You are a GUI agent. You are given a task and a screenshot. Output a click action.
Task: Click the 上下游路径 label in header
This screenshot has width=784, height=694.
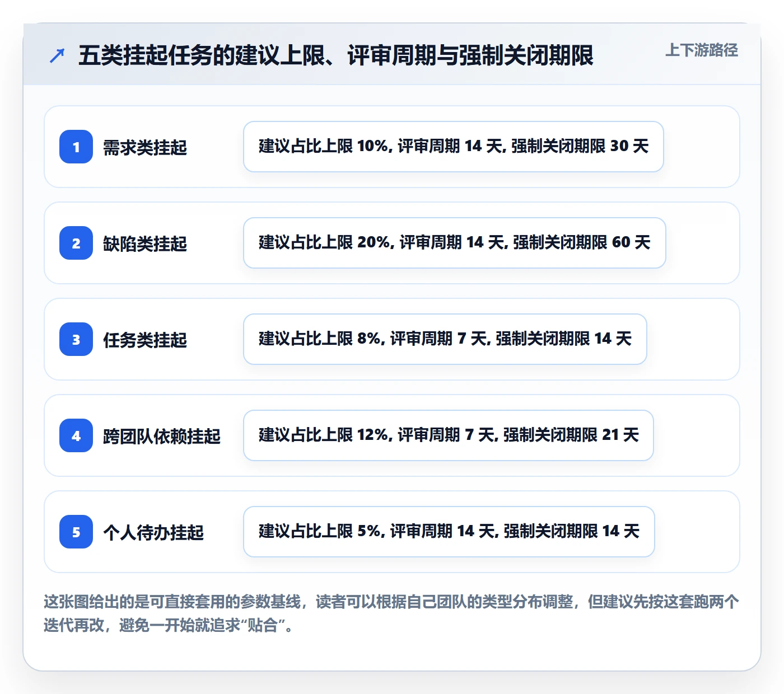click(701, 50)
